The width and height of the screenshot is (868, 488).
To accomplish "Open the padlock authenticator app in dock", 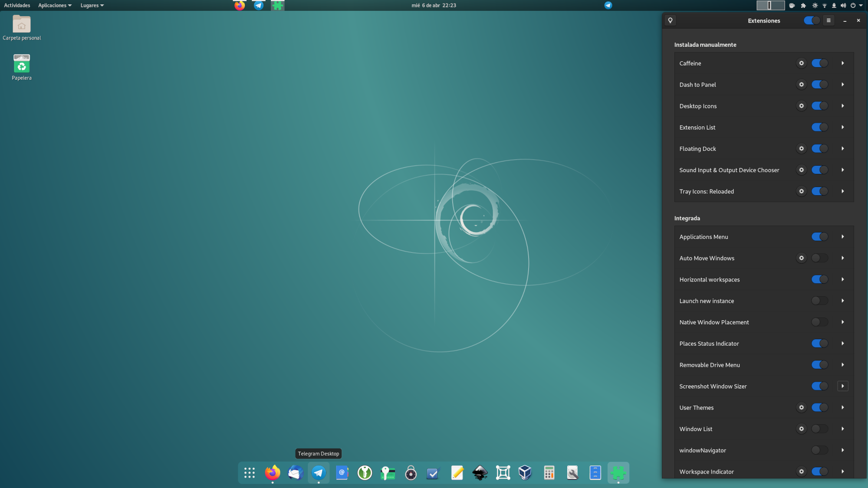I will [x=411, y=473].
